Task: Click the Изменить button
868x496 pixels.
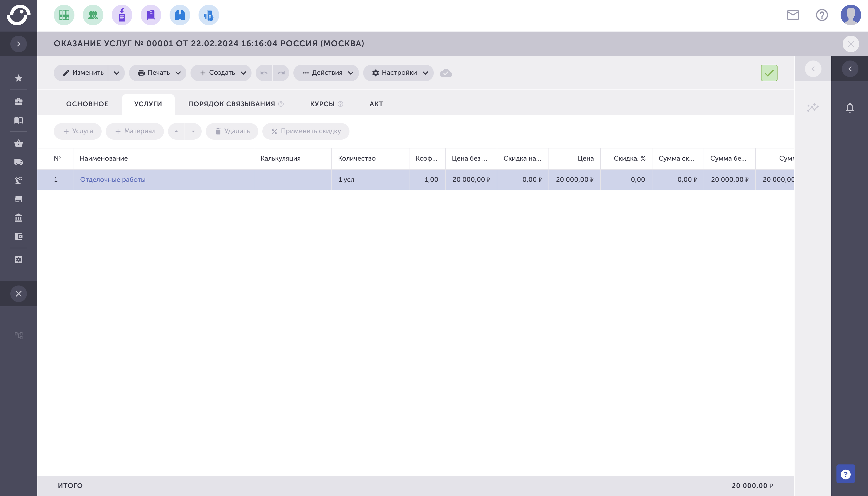Action: pyautogui.click(x=81, y=73)
